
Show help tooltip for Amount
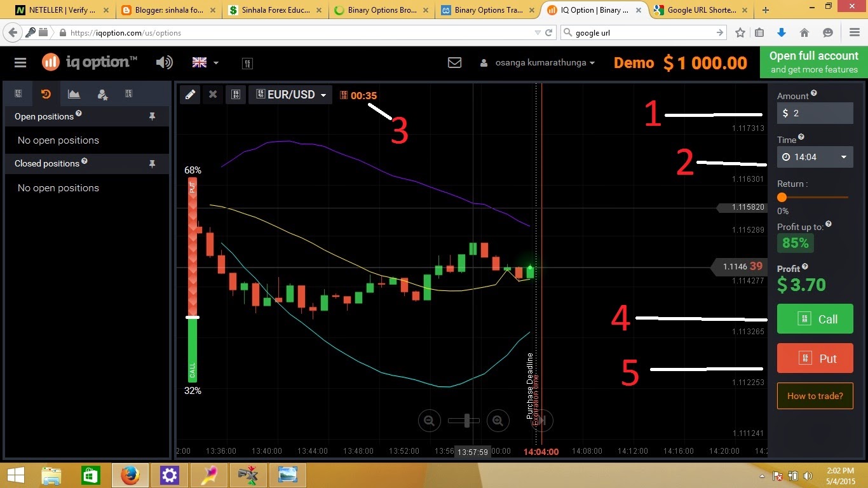click(x=814, y=93)
